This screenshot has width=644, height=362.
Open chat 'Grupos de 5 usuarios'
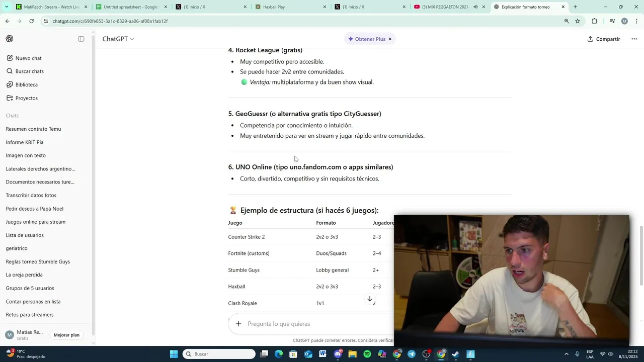click(30, 288)
